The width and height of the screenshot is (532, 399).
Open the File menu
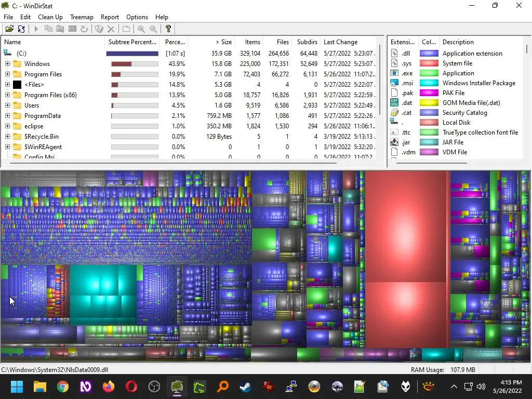[8, 17]
